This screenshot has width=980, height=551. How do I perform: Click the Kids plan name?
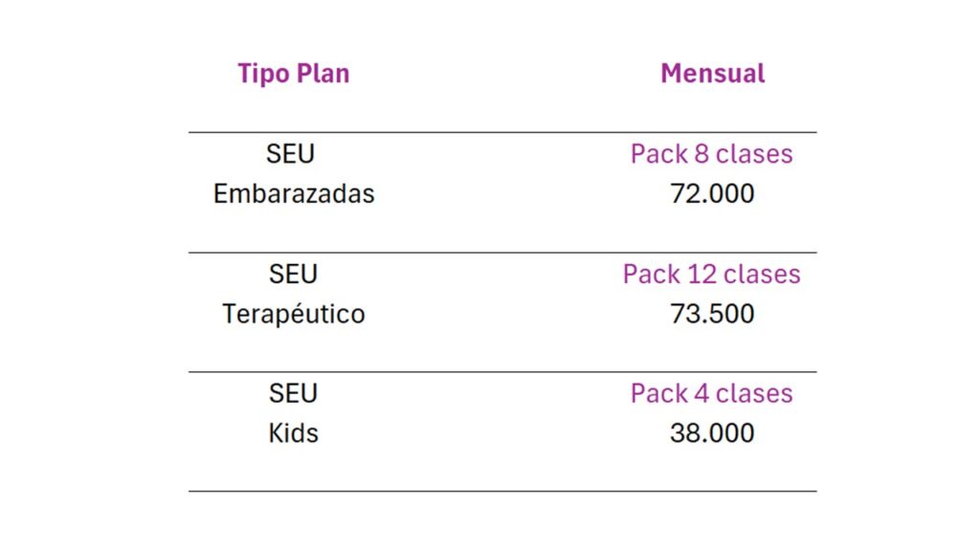pos(293,433)
